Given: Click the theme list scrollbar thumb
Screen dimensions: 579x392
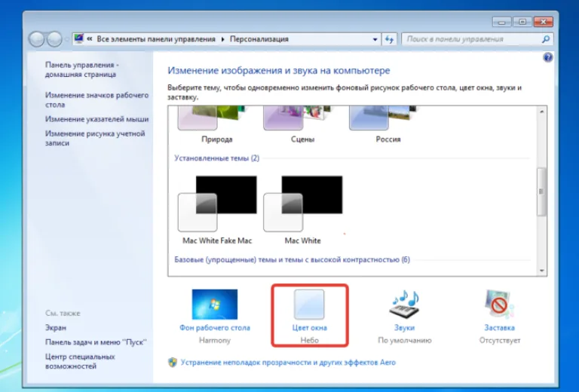Looking at the screenshot, I should [541, 191].
